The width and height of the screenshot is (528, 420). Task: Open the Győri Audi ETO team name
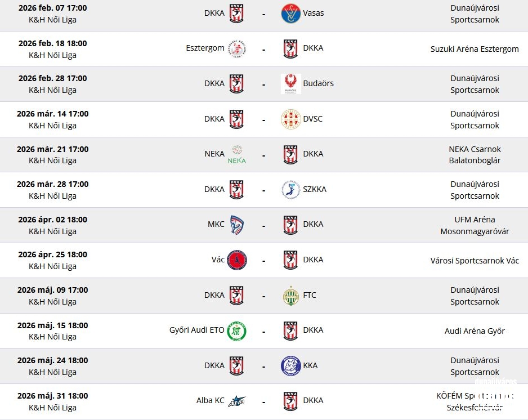point(196,330)
